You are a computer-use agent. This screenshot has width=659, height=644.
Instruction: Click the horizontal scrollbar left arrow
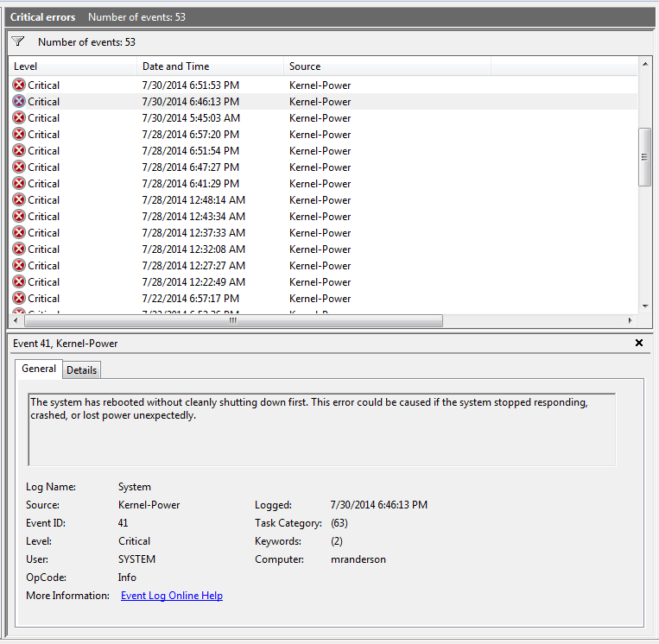pos(16,320)
